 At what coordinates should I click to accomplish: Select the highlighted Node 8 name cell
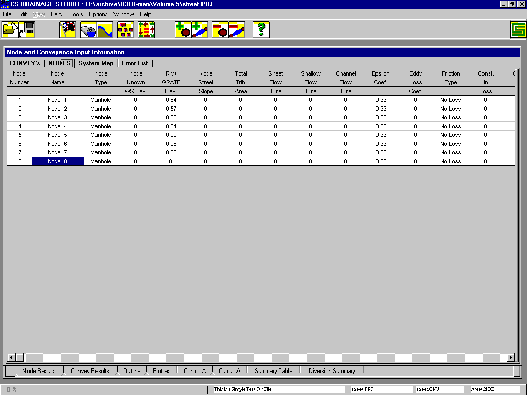[x=58, y=161]
